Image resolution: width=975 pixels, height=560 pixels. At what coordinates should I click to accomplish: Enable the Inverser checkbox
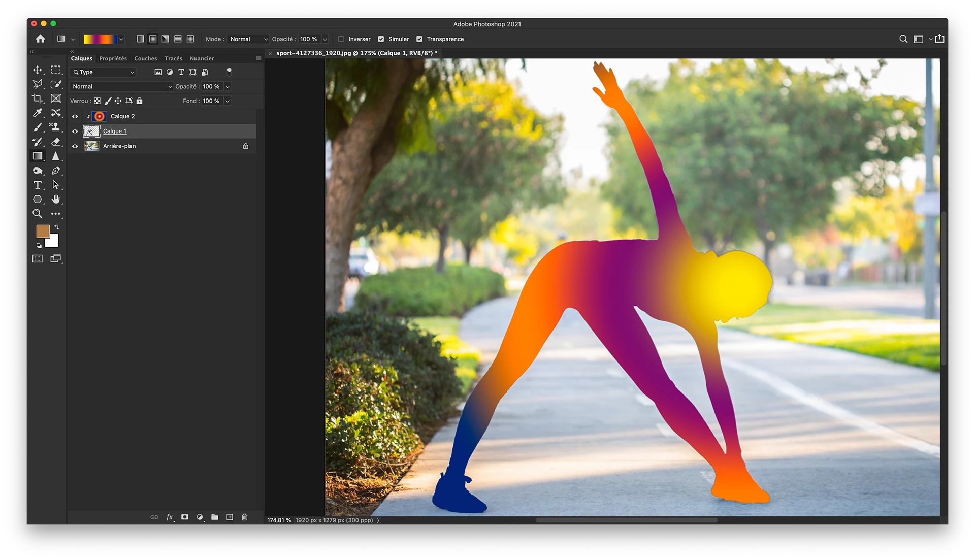pyautogui.click(x=341, y=39)
